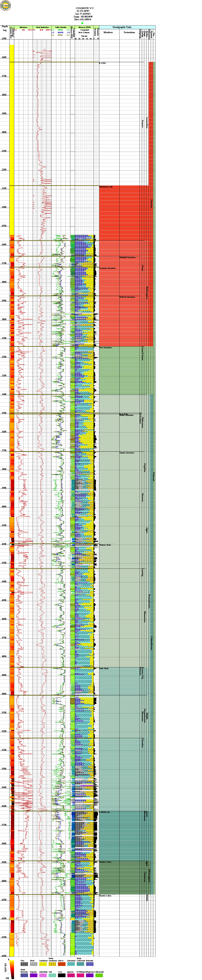Click the 4250 depth label
This screenshot has width=202, height=980.
click(4, 544)
